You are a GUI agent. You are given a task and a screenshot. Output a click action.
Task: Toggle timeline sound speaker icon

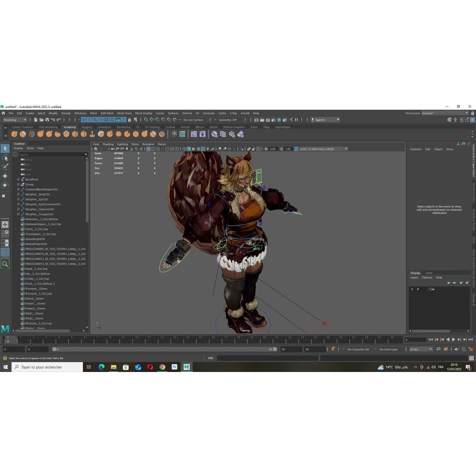(457, 349)
